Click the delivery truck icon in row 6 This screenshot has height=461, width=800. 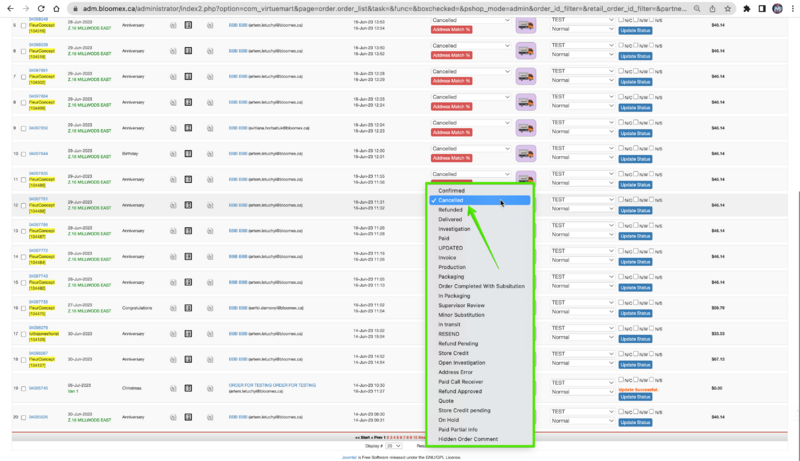tap(526, 50)
